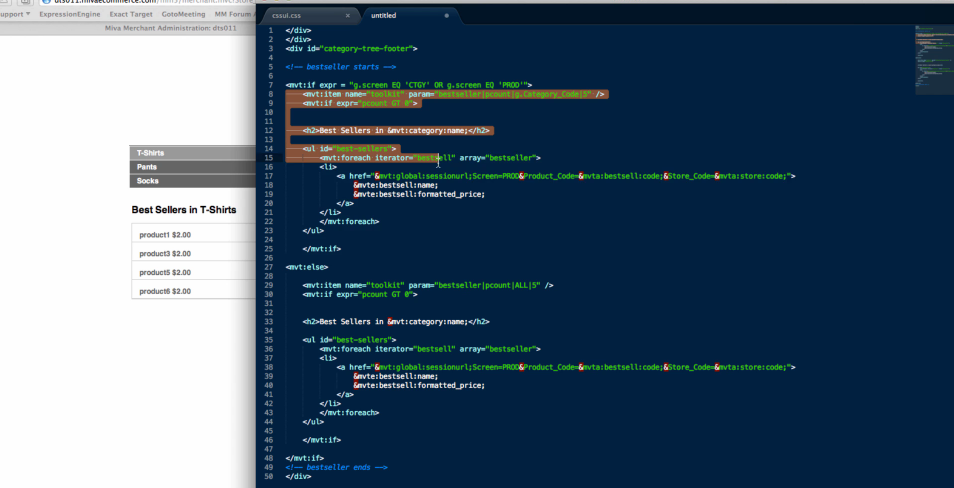
Task: Close the cssul.css tab
Action: click(348, 16)
